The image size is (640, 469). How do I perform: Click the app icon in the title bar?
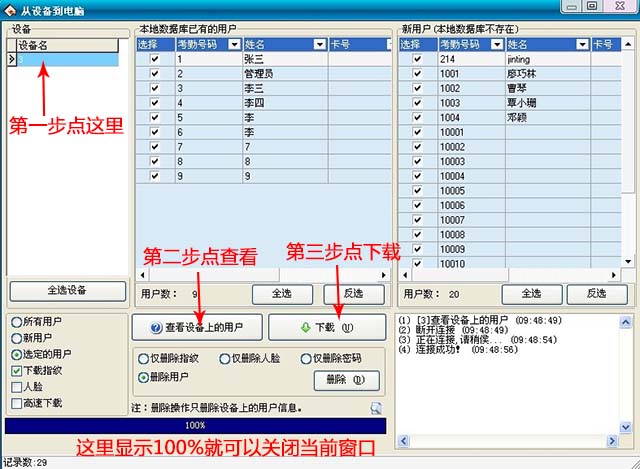tap(10, 11)
